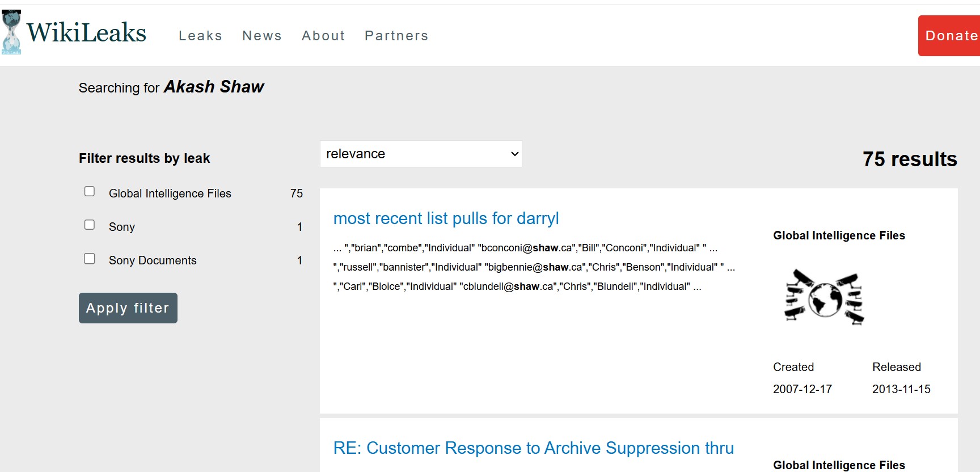
Task: Click the Global Intelligence Files heading in first result
Action: (x=839, y=235)
